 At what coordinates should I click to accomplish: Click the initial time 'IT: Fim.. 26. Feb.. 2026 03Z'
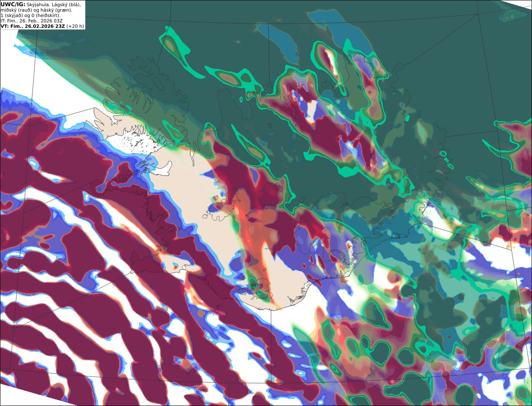click(x=32, y=20)
